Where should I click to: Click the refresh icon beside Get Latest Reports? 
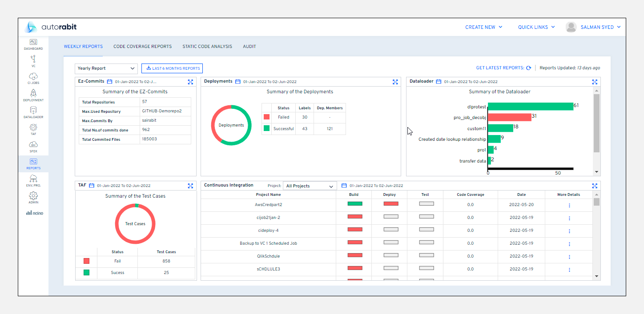pos(528,68)
